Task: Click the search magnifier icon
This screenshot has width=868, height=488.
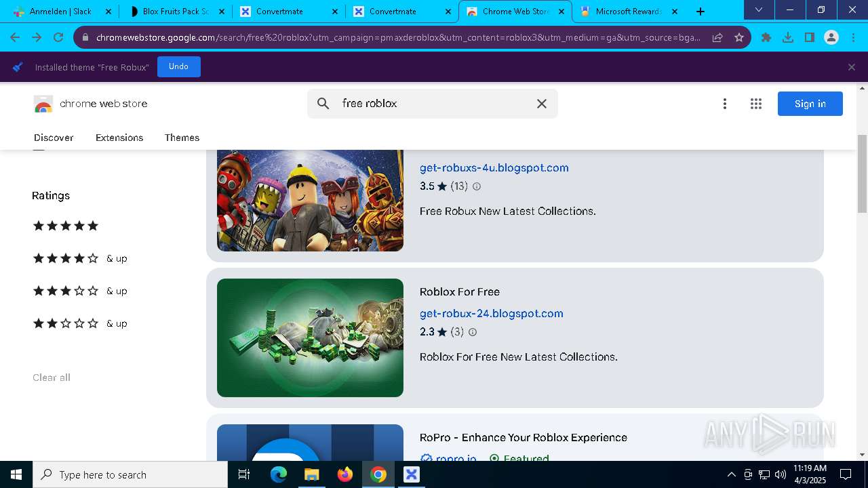Action: (x=323, y=104)
